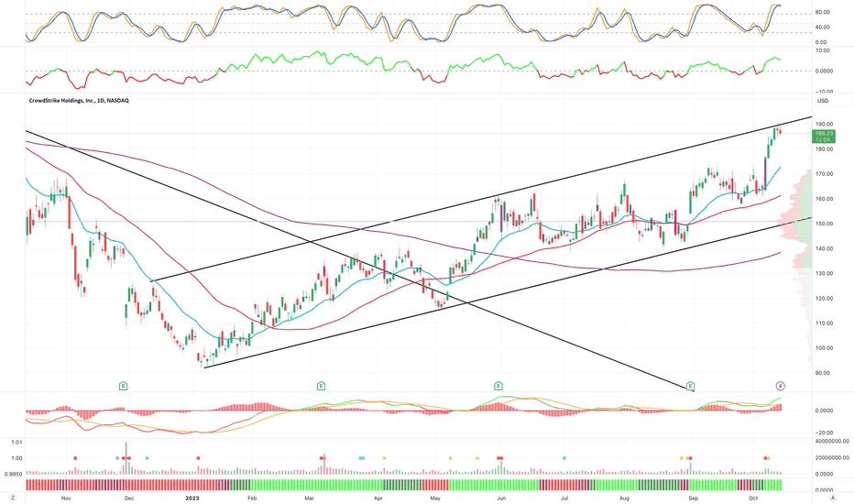
Task: Click the 0.9950 label on the left scale
Action: (x=15, y=475)
